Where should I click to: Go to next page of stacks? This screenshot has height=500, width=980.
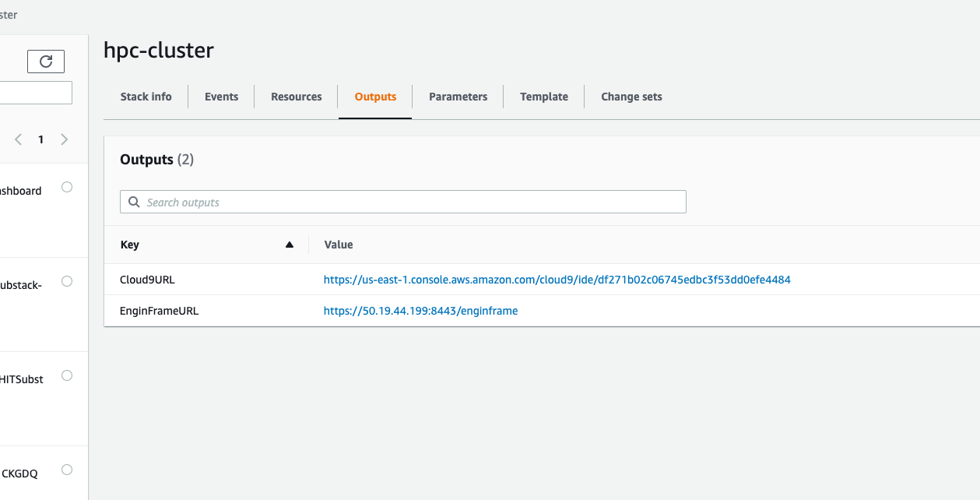[65, 139]
